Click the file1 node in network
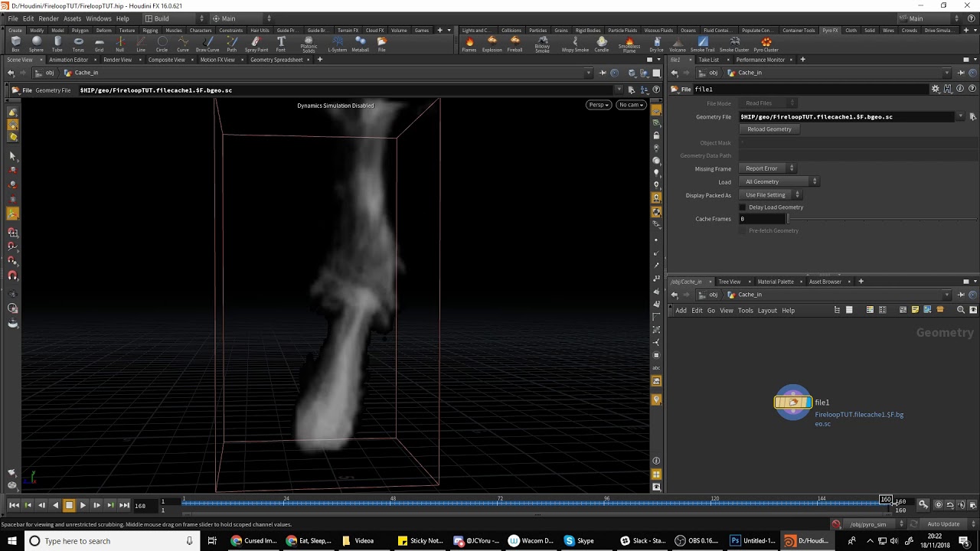 point(792,402)
